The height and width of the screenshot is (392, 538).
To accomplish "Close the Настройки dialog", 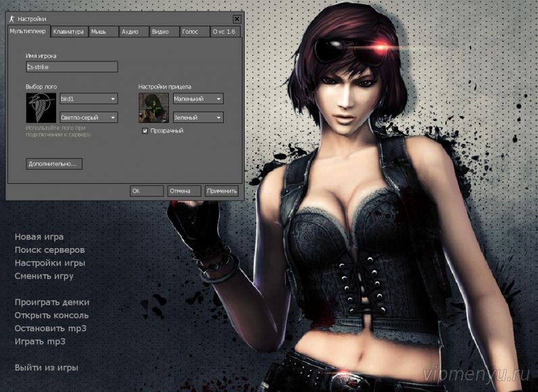I will tap(237, 19).
